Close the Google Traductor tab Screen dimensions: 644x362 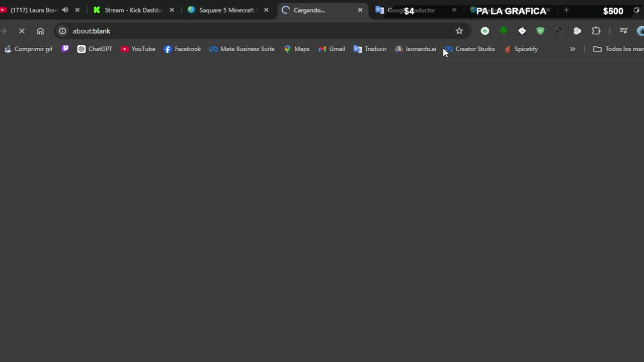[454, 10]
